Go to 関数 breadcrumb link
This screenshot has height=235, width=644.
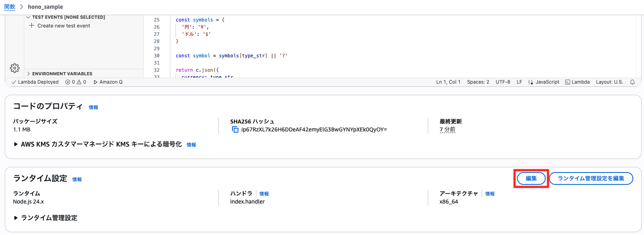coord(10,7)
